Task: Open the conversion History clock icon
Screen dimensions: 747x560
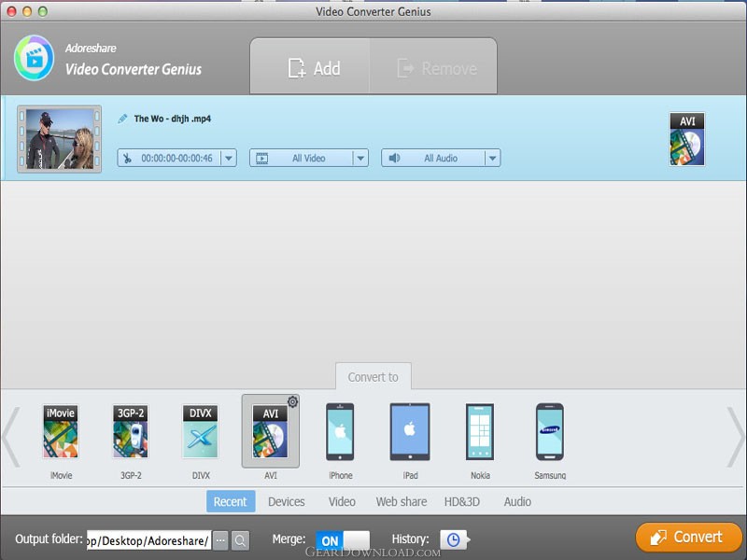Action: click(454, 539)
